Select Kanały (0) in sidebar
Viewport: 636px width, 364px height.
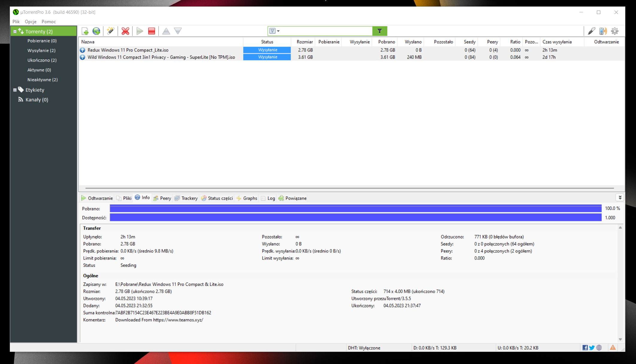[x=37, y=100]
